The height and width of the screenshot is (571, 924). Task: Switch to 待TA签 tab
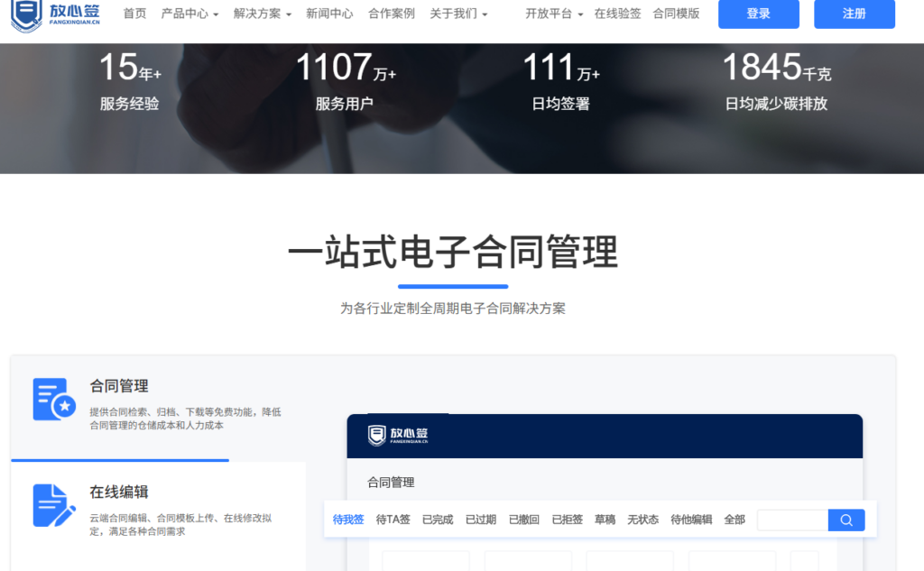point(393,520)
